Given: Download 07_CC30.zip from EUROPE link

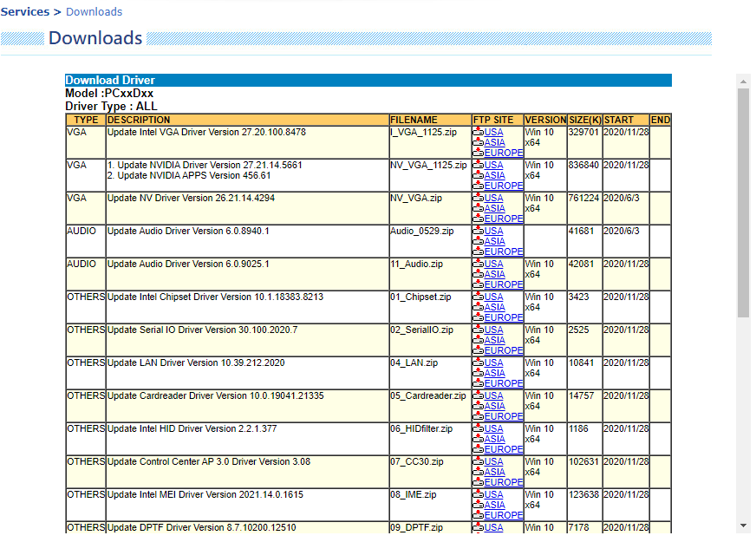Looking at the screenshot, I should (x=504, y=482).
